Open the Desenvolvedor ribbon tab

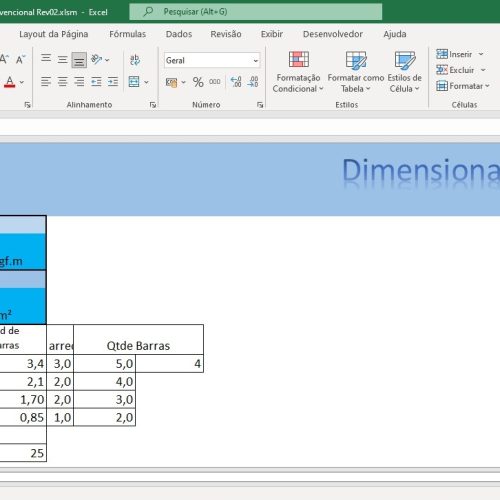(x=333, y=34)
